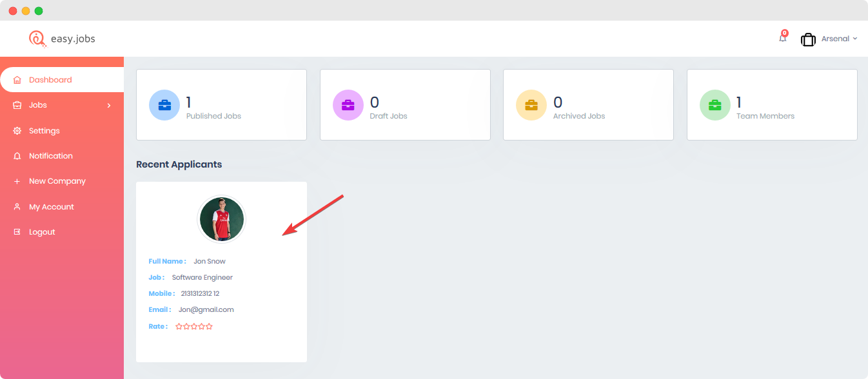Open the Team Members card
The image size is (868, 379).
click(772, 105)
